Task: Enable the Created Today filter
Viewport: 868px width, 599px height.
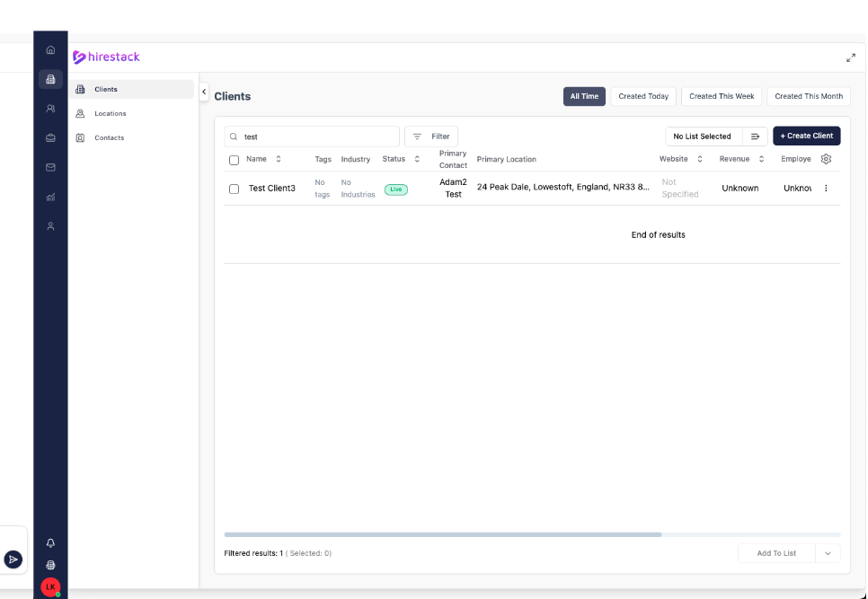Action: [x=643, y=96]
